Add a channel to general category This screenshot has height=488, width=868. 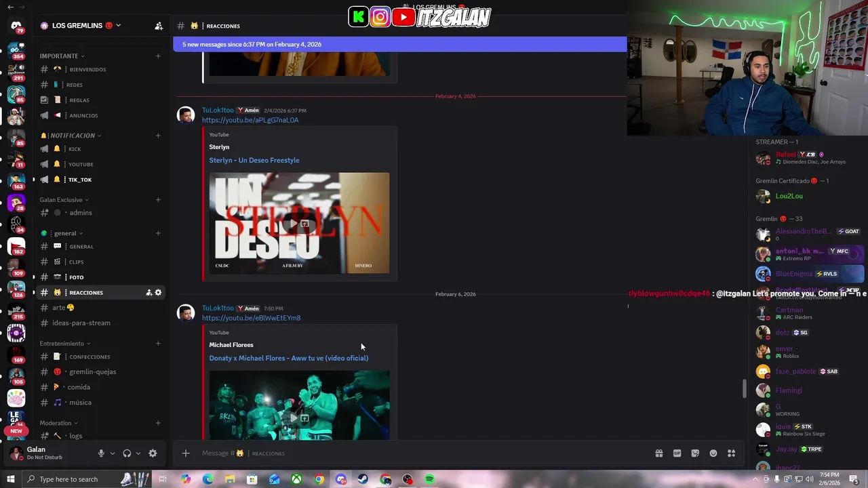pos(158,233)
